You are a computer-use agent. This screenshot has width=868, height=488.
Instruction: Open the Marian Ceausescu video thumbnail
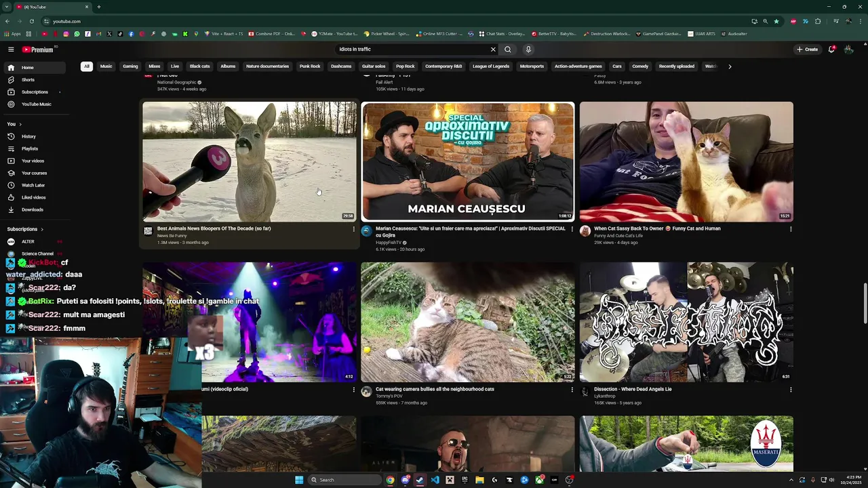pyautogui.click(x=467, y=161)
